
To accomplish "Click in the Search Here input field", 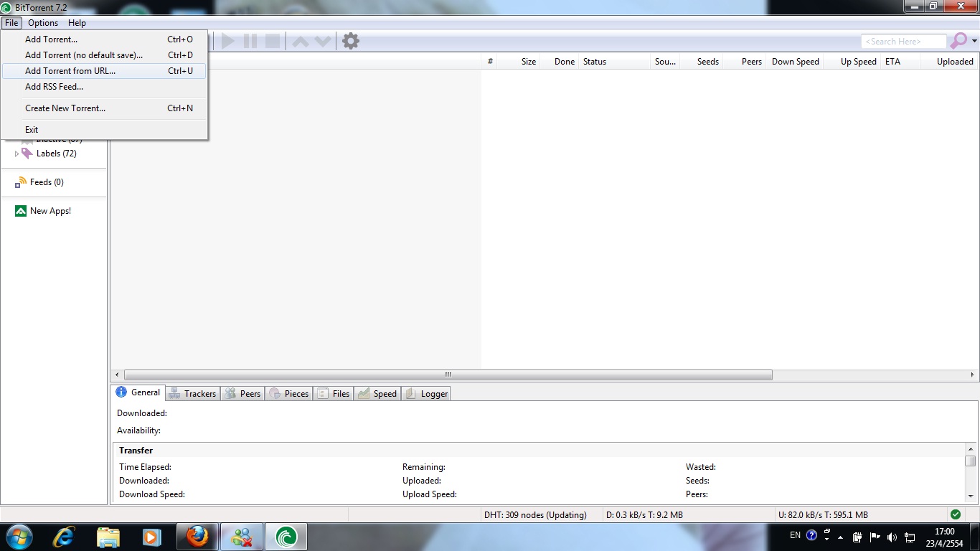I will pyautogui.click(x=903, y=42).
